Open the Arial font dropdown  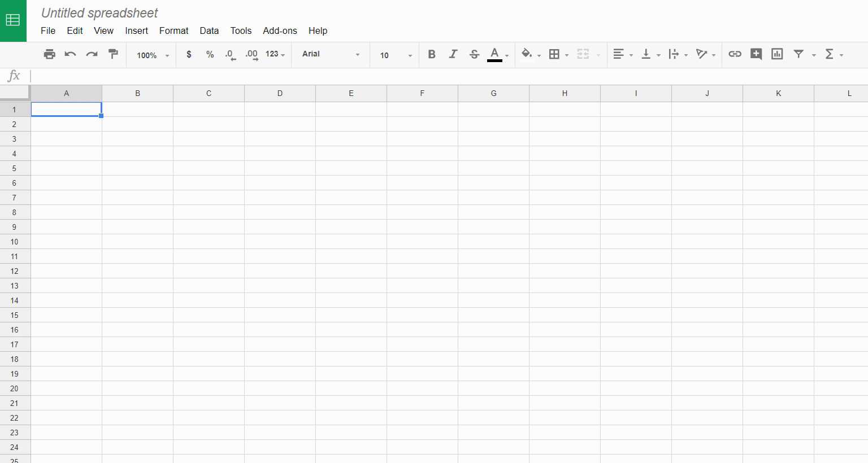[331, 54]
